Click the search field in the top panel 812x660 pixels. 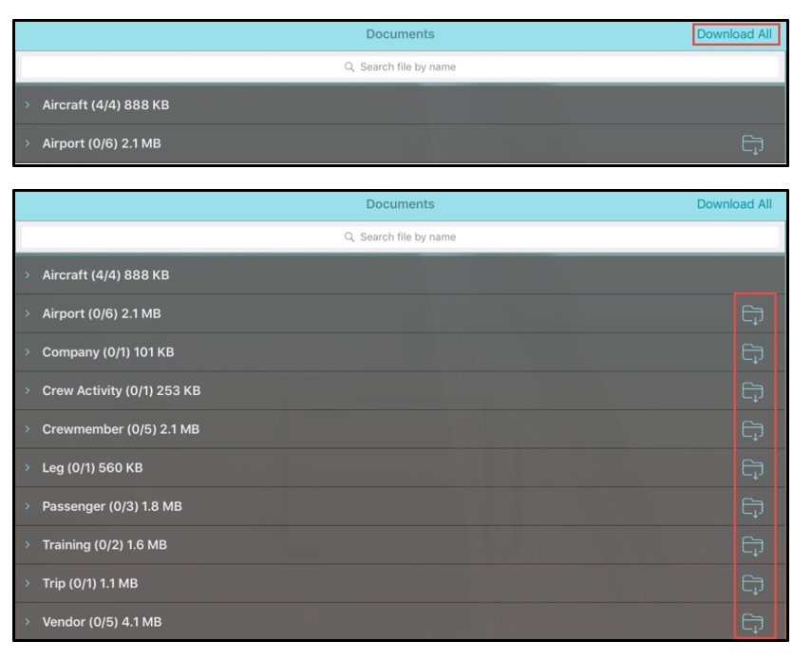[x=400, y=67]
